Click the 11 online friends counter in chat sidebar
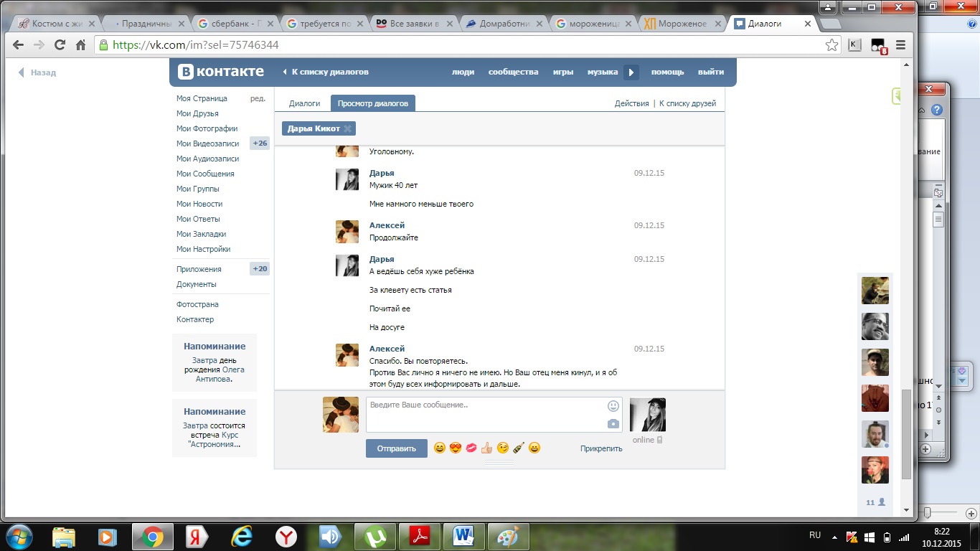The image size is (980, 551). pos(875,502)
